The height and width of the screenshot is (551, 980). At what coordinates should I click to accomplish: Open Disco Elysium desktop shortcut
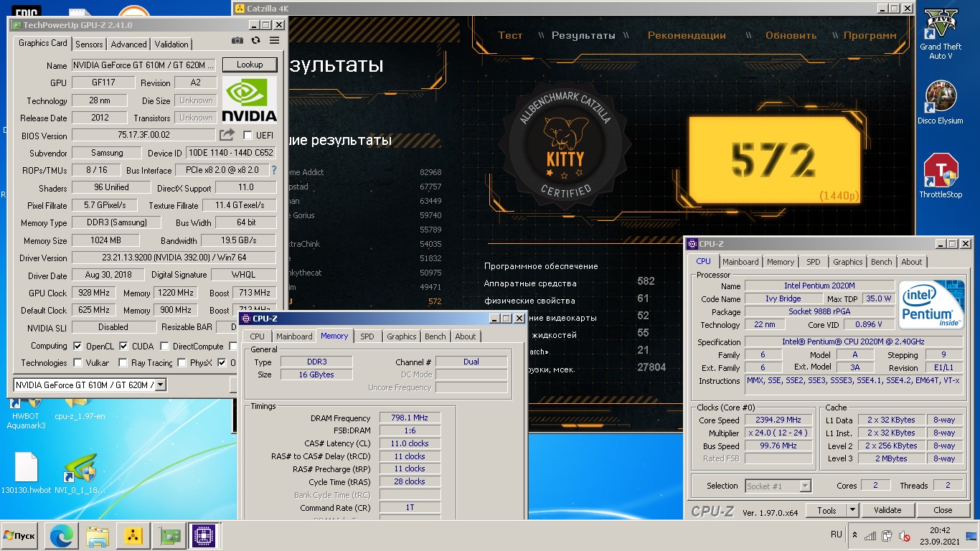coord(941,103)
